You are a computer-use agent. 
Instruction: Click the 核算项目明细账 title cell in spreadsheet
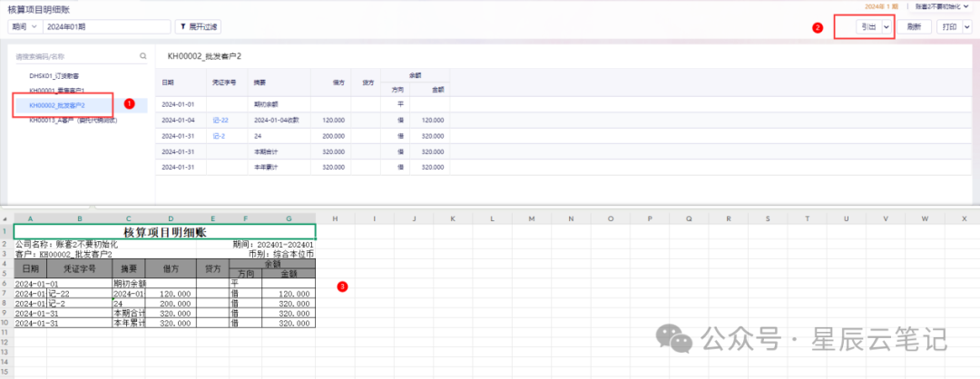[165, 231]
